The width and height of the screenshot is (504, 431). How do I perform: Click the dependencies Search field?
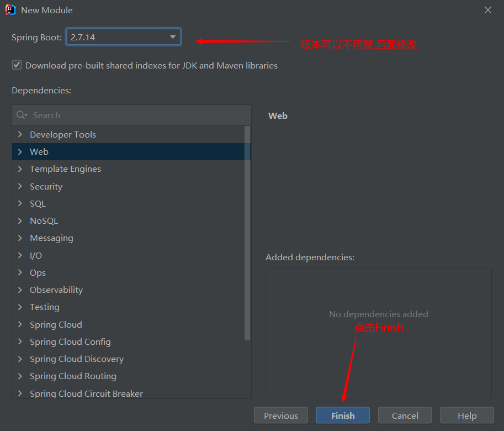click(131, 115)
